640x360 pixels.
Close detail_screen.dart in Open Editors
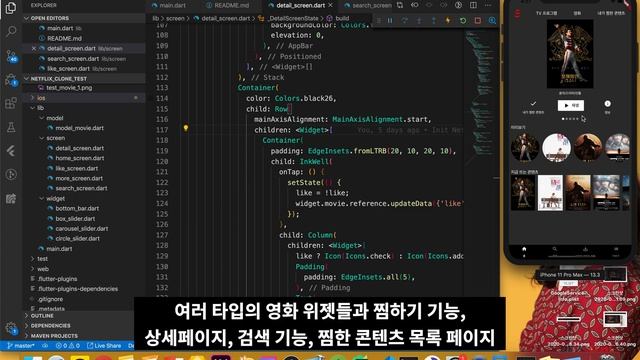click(34, 48)
